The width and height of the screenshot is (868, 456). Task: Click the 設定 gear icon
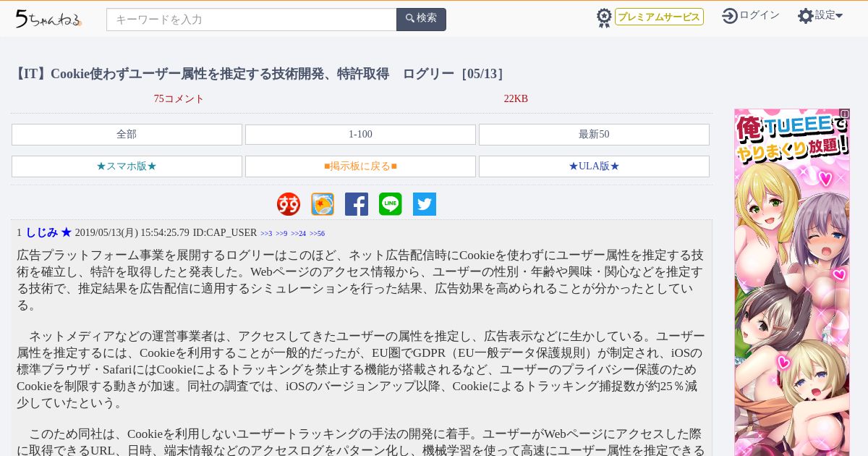click(806, 15)
